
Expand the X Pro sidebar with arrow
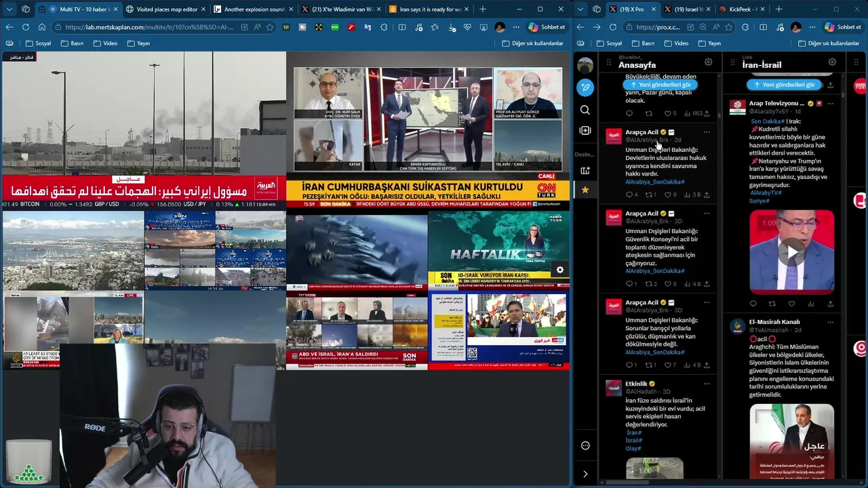[x=585, y=474]
